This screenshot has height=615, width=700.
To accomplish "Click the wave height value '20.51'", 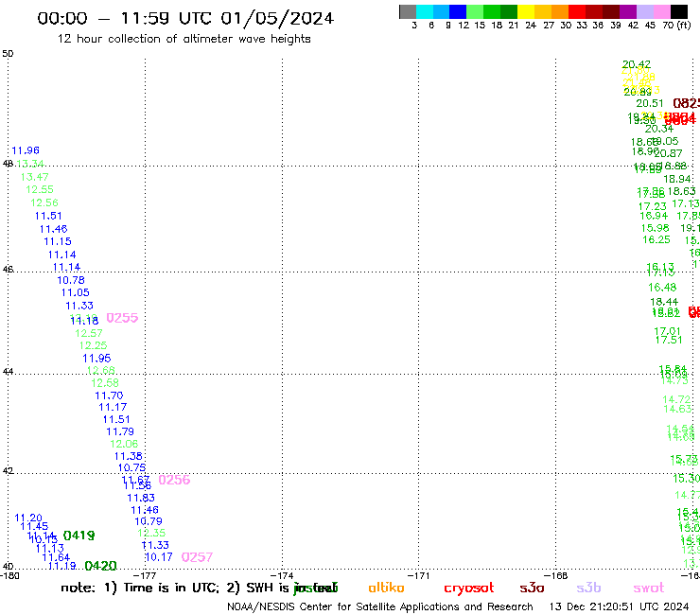I will [x=650, y=104].
